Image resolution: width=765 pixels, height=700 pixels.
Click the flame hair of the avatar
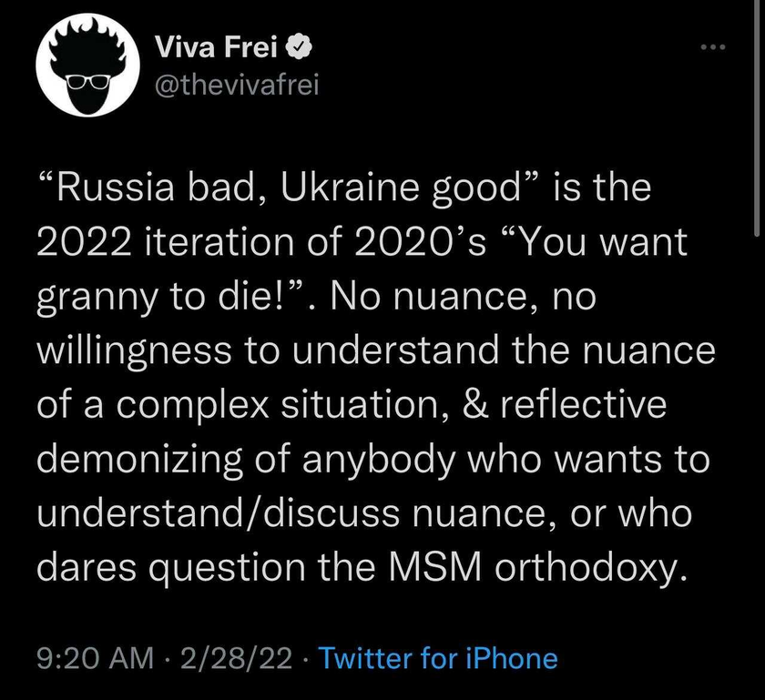tap(87, 49)
